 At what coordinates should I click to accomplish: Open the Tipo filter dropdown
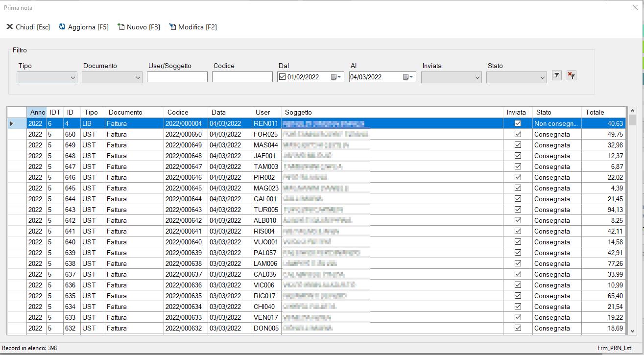point(47,77)
